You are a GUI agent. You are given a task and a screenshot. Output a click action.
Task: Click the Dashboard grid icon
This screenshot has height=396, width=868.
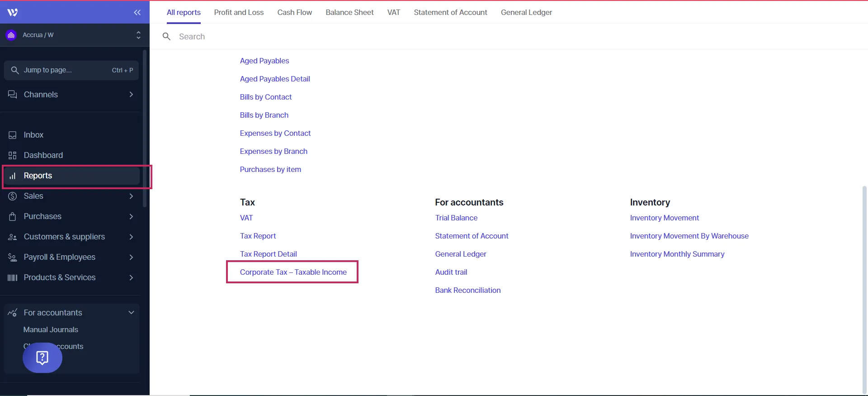(x=13, y=155)
